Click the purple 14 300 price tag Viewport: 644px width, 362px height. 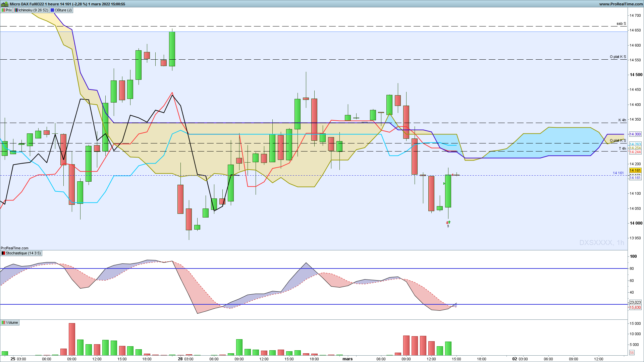635,134
